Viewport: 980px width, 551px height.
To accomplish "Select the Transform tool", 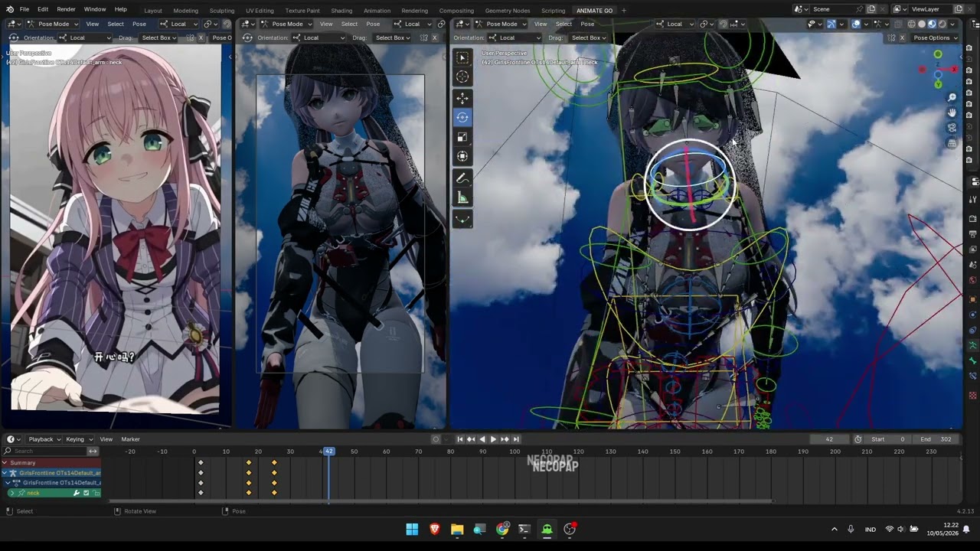I will click(462, 156).
